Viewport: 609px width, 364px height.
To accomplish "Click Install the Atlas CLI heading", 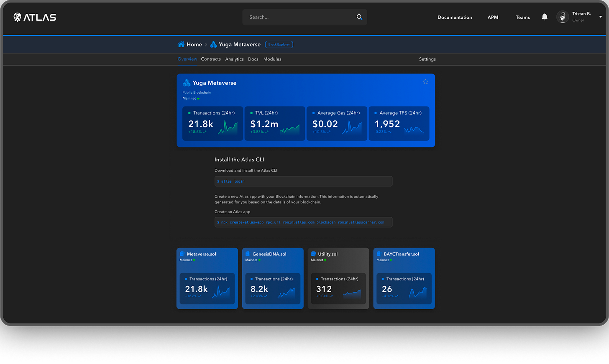I will click(x=239, y=160).
